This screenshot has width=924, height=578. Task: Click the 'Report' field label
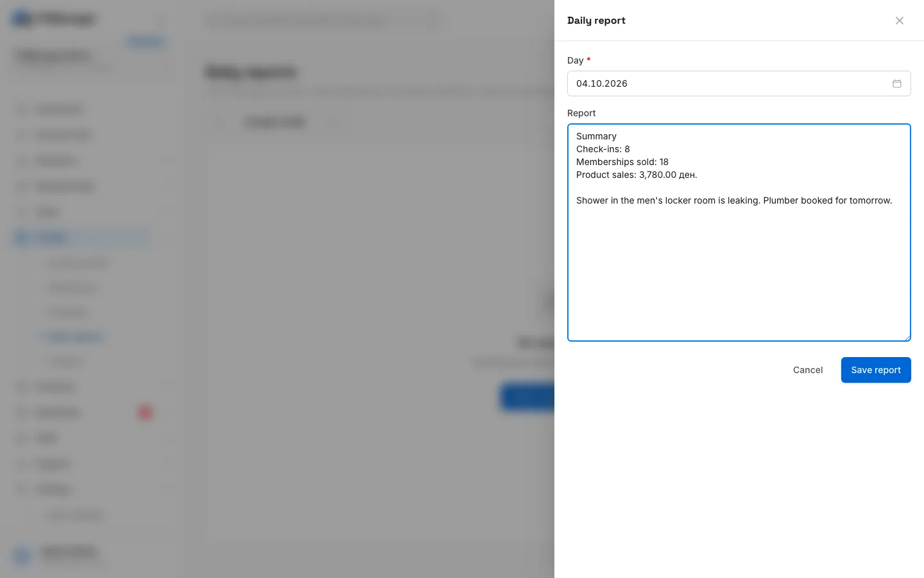(581, 113)
